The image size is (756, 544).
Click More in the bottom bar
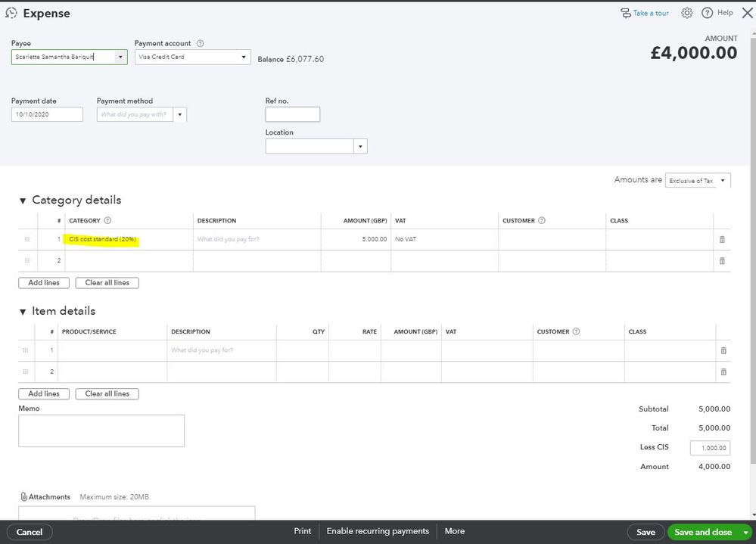455,531
